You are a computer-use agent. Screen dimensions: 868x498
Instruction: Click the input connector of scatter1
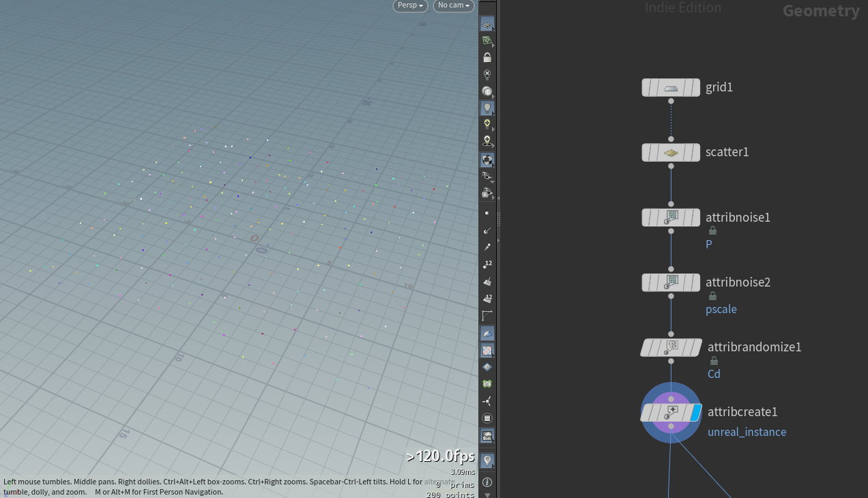(x=671, y=139)
